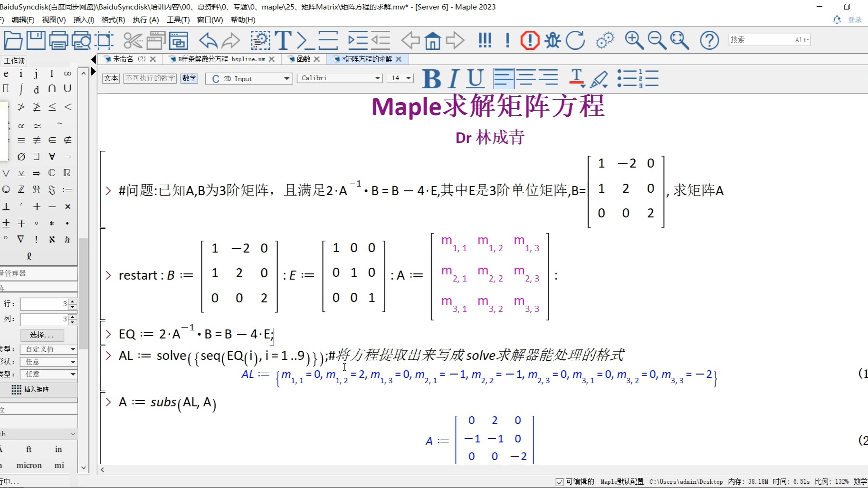Switch to 文本 text mode
Image resolution: width=868 pixels, height=488 pixels.
[111, 78]
